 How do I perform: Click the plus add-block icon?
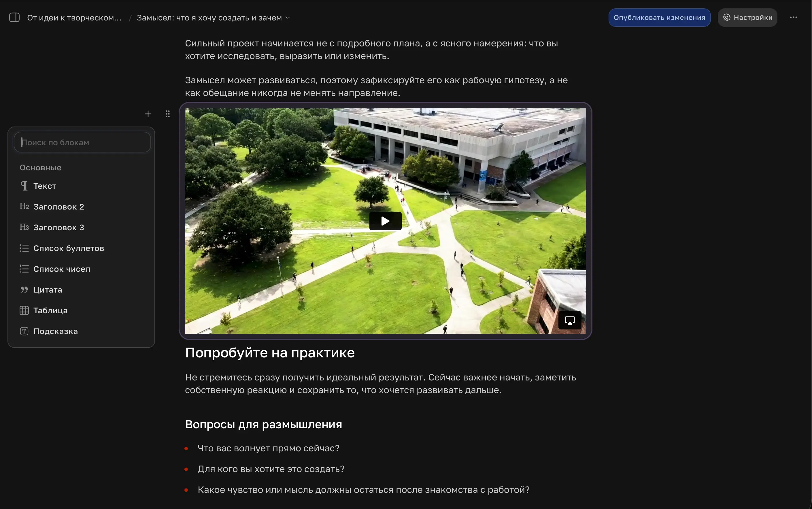[x=148, y=114]
